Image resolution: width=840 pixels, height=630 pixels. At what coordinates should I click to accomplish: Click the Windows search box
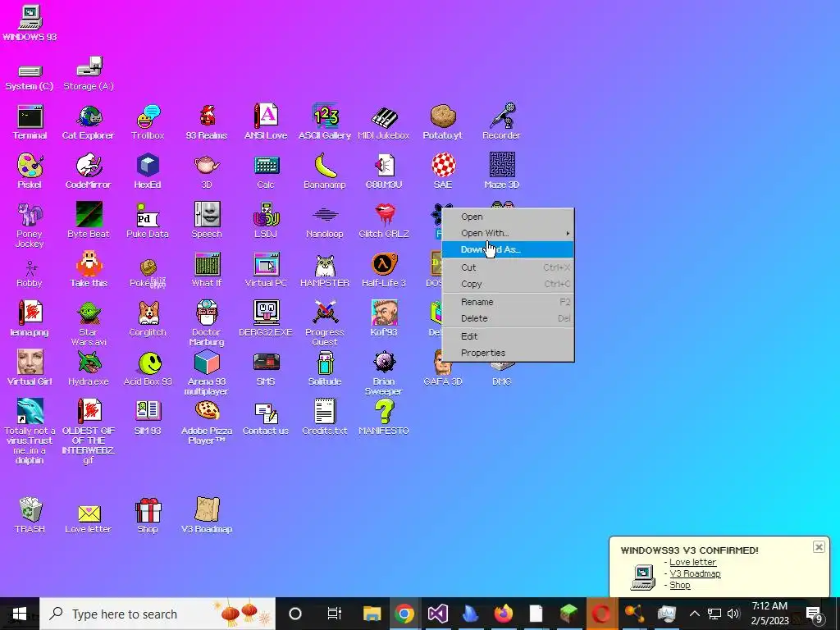(x=157, y=614)
